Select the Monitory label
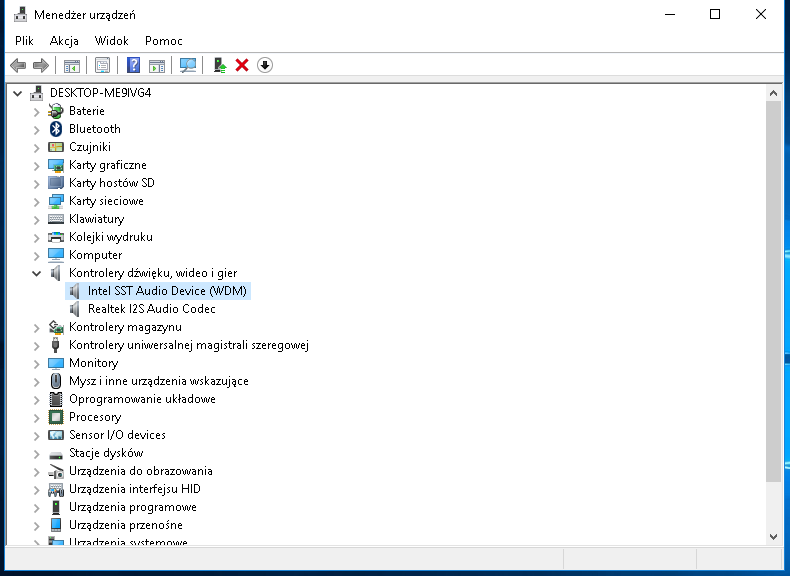The height and width of the screenshot is (576, 790). (93, 363)
